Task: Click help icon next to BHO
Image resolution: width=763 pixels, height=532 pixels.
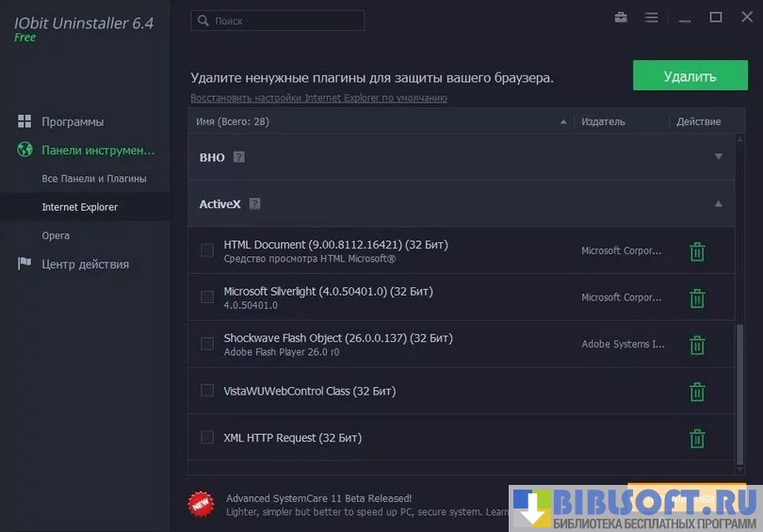Action: coord(239,157)
